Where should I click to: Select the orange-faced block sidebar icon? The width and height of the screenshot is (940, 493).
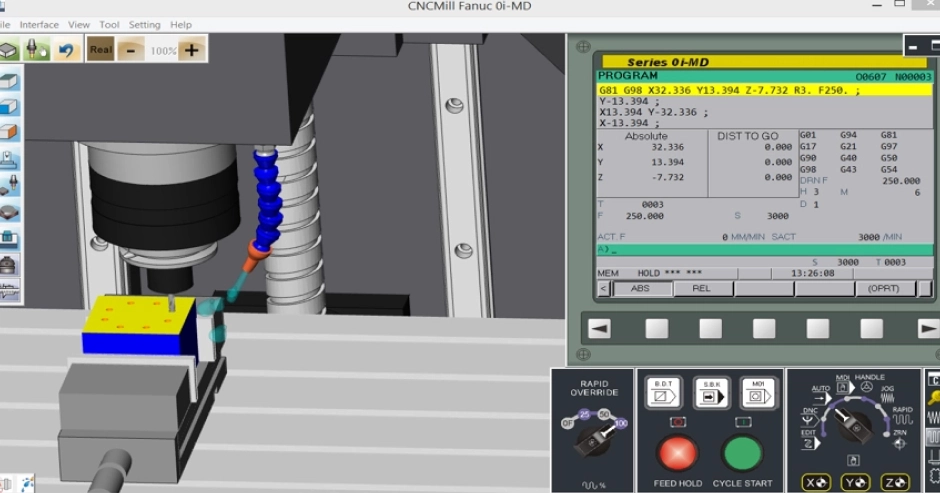(x=9, y=132)
